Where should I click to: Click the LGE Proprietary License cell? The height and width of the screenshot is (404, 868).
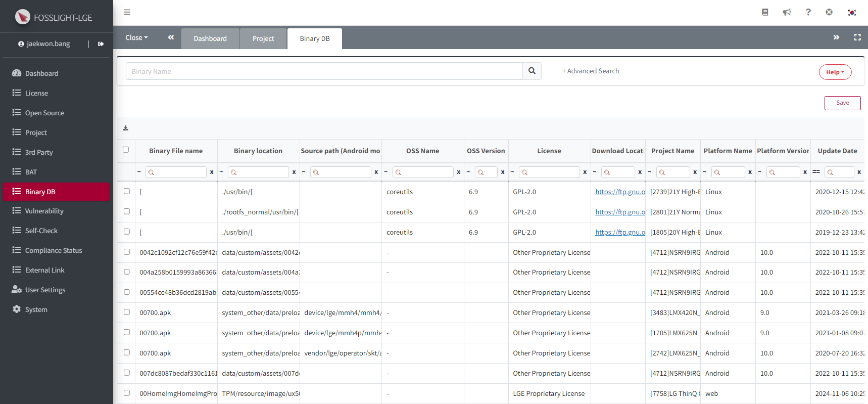tap(549, 394)
